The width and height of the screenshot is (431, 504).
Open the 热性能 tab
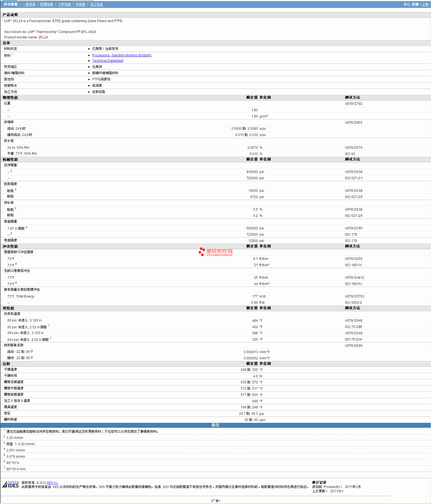[80, 4]
